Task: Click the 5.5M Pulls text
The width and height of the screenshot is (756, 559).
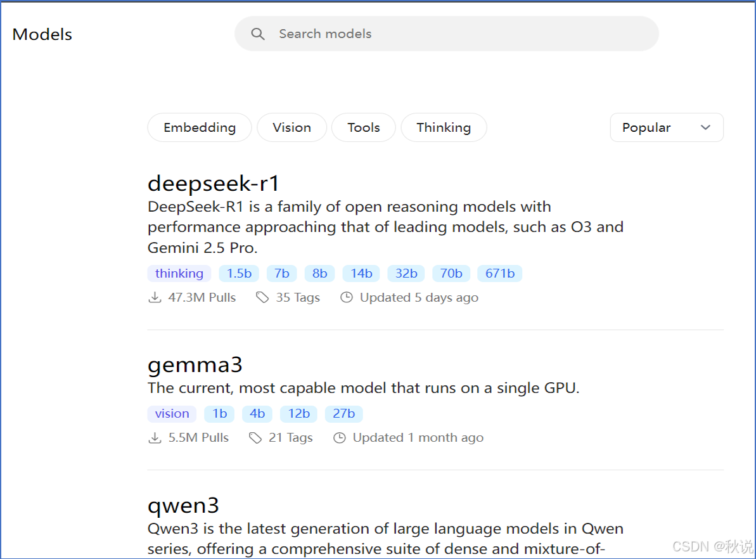Action: (198, 438)
